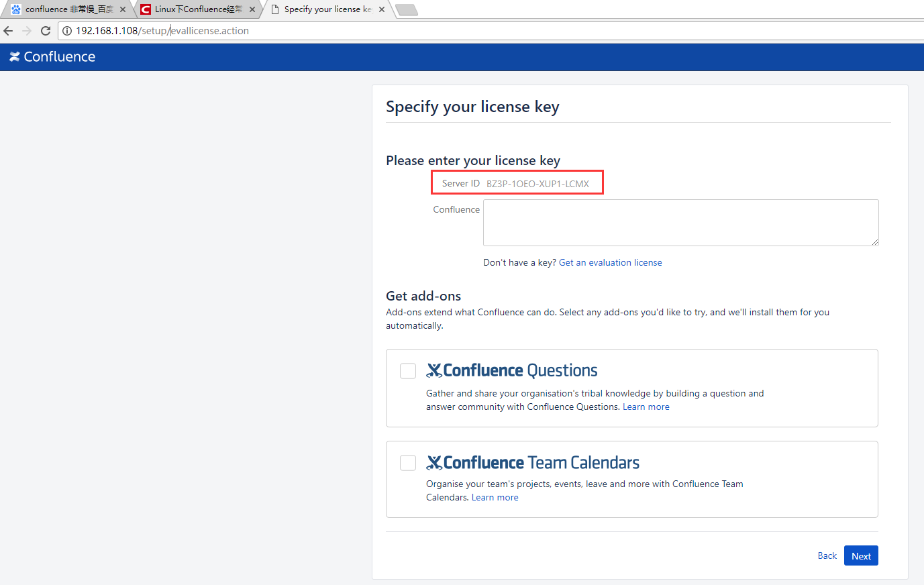The image size is (924, 585).
Task: Click the 'Get add-ons' heading
Action: coord(423,296)
